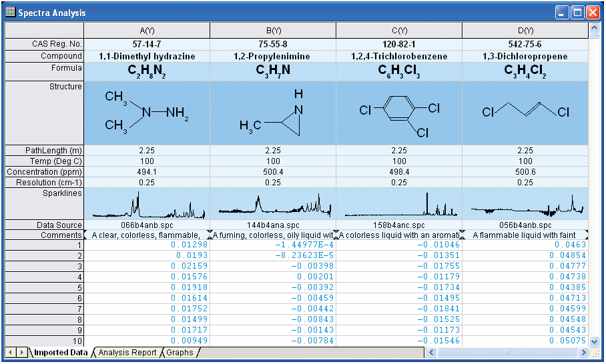Click concentration value 494.1

click(x=147, y=172)
